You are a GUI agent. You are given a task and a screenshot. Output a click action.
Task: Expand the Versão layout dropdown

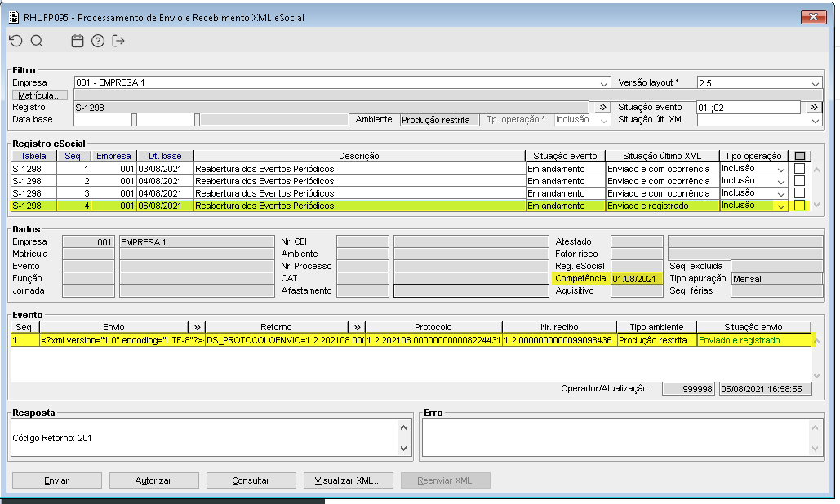(816, 83)
